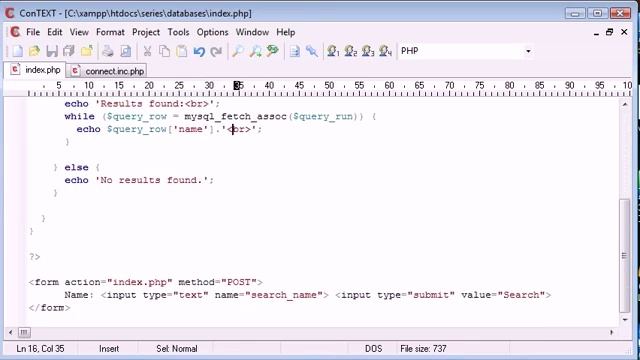Screen dimensions: 640x360
Task: Click the New file toolbar icon
Action: coord(17,51)
